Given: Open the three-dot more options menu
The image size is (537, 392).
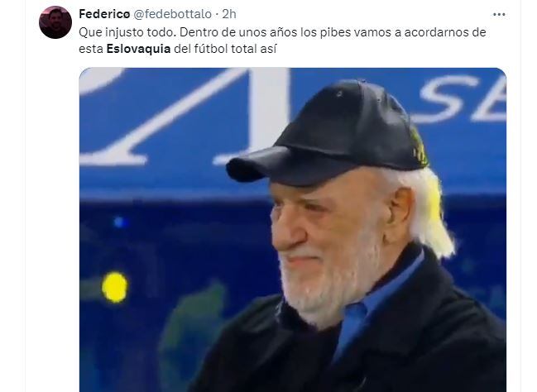Looking at the screenshot, I should 499,14.
